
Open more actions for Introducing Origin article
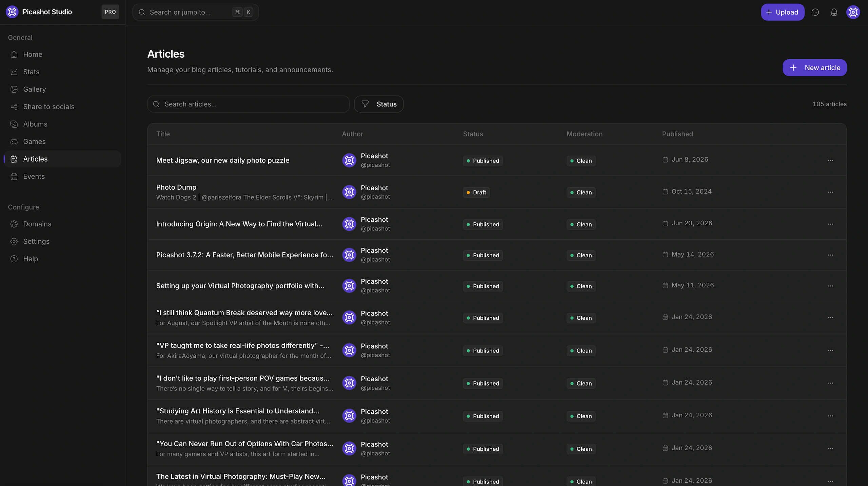[830, 224]
